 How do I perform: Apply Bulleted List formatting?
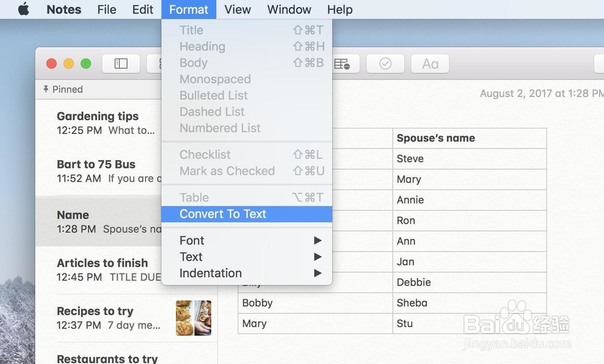213,95
